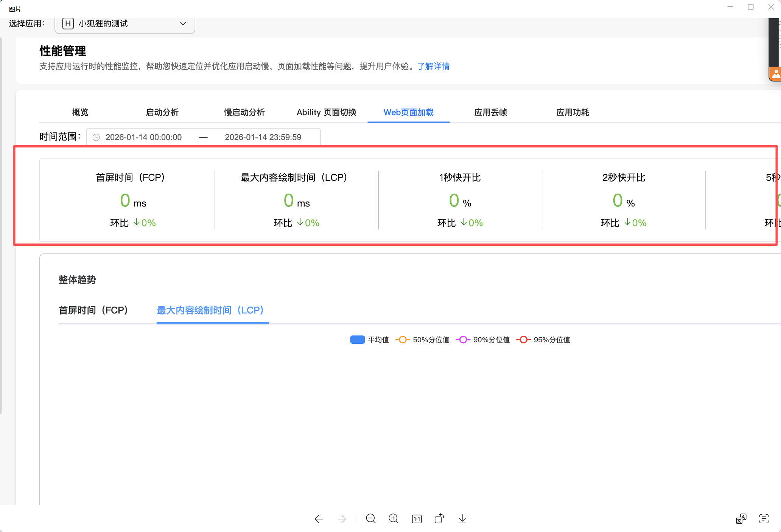Click the previous image arrow icon
This screenshot has width=781, height=532.
pos(319,519)
